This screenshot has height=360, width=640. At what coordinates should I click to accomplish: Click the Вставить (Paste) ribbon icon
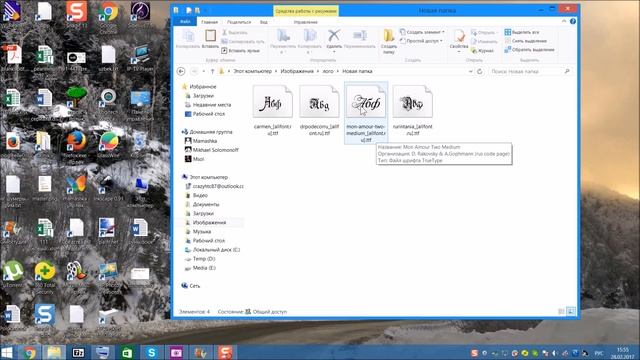211,39
